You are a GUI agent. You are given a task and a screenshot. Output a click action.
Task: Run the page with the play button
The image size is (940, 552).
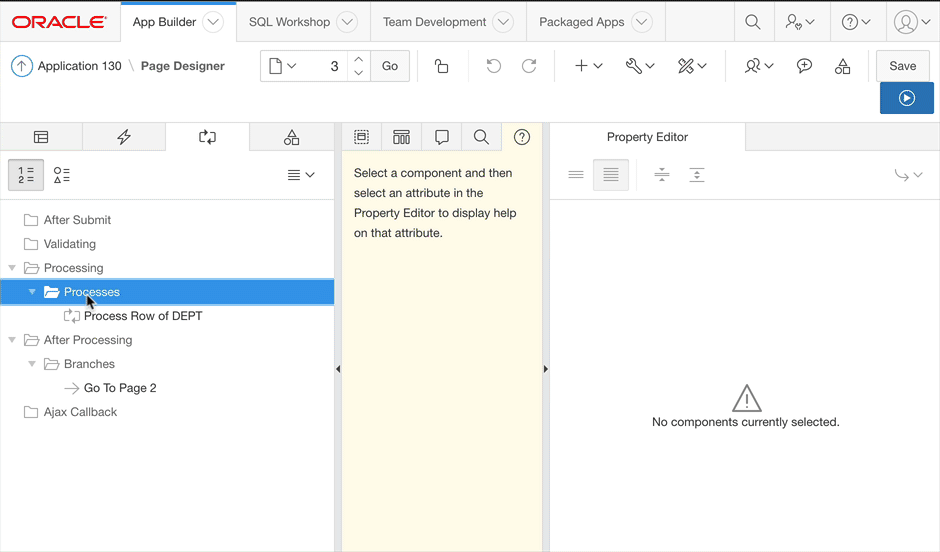(x=907, y=98)
